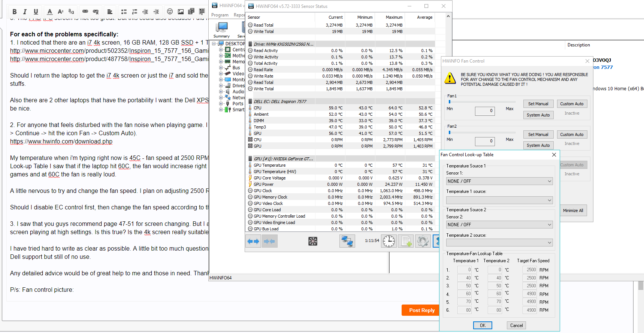The height and width of the screenshot is (333, 644).
Task: Submit the post with Post Reply
Action: point(422,310)
